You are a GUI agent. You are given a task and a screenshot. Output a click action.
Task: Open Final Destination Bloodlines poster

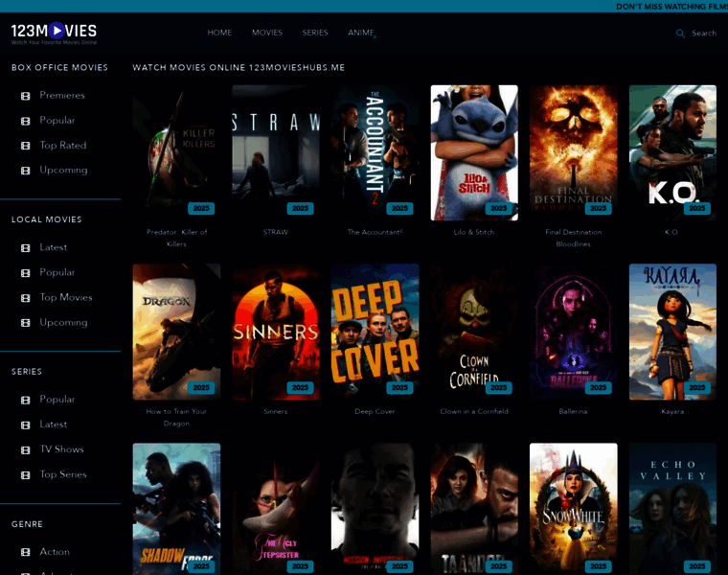(574, 152)
